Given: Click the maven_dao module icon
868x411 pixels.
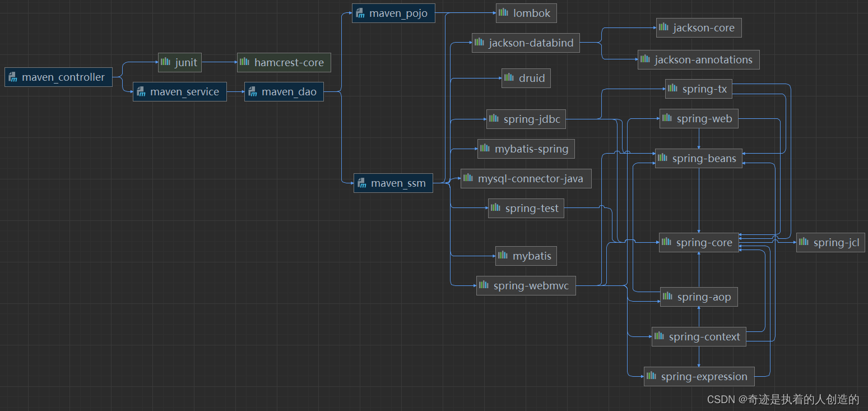Looking at the screenshot, I should coord(252,91).
